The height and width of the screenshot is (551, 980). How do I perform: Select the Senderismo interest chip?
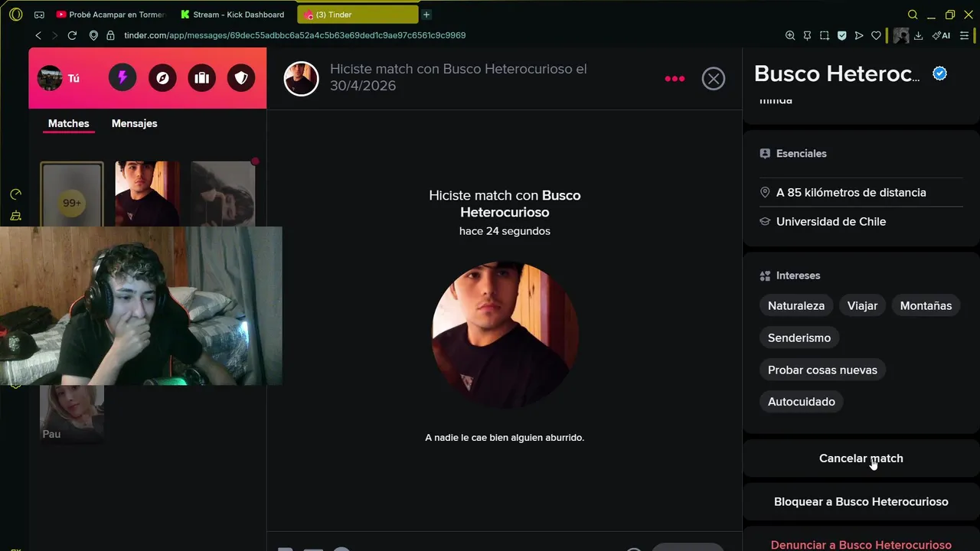799,337
